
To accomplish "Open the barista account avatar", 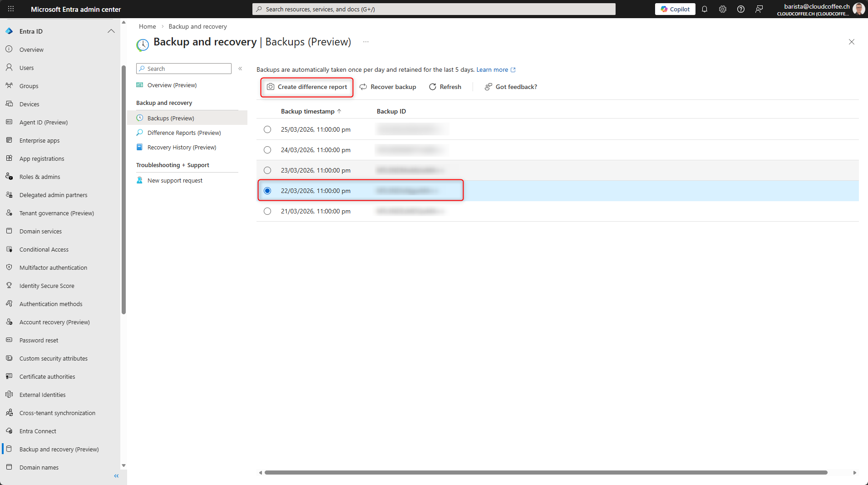I will coord(858,9).
